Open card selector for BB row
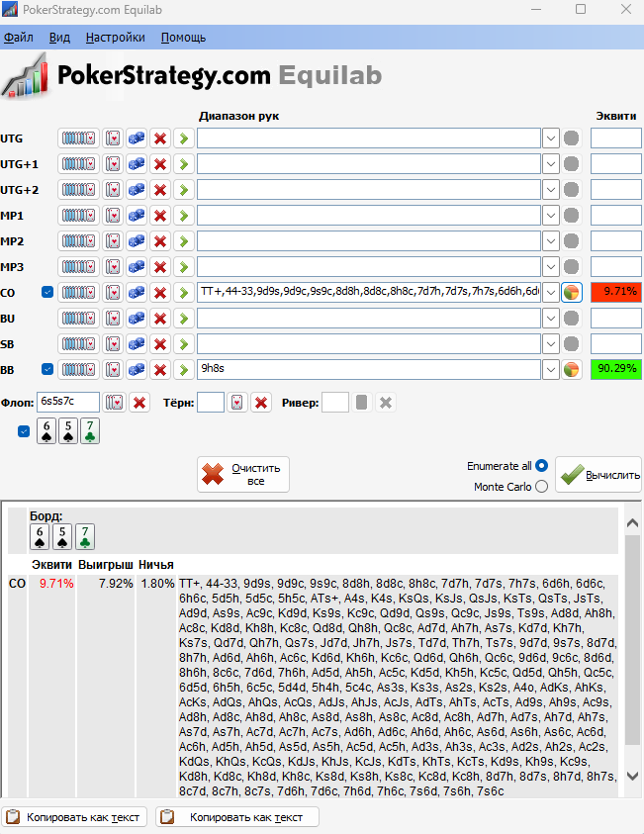The height and width of the screenshot is (834, 644). [113, 370]
